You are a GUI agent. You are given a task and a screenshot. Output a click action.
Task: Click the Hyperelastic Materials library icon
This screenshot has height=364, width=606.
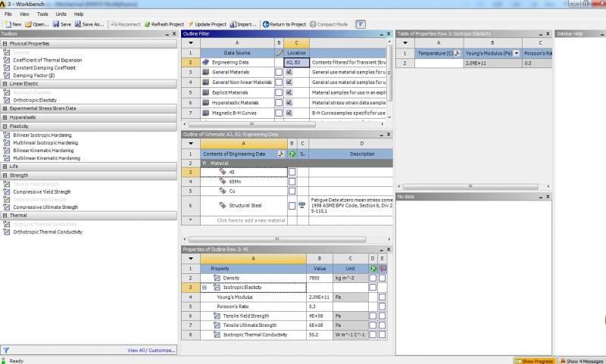click(205, 103)
